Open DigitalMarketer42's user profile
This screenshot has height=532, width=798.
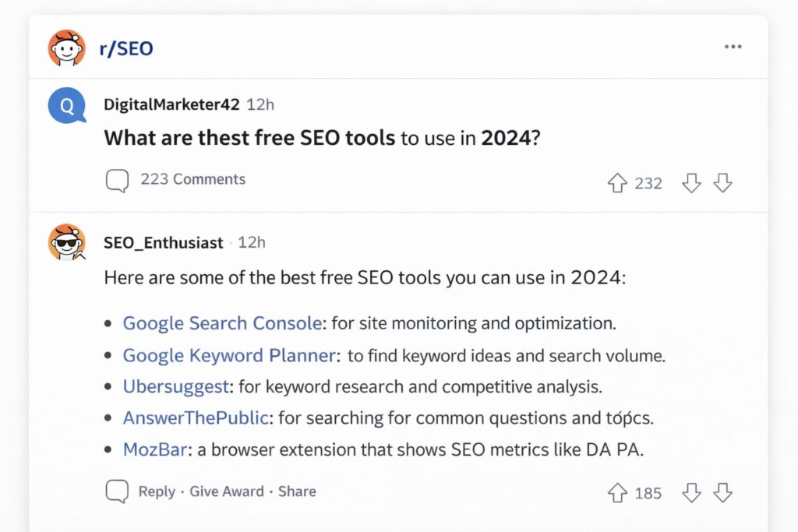click(x=171, y=104)
